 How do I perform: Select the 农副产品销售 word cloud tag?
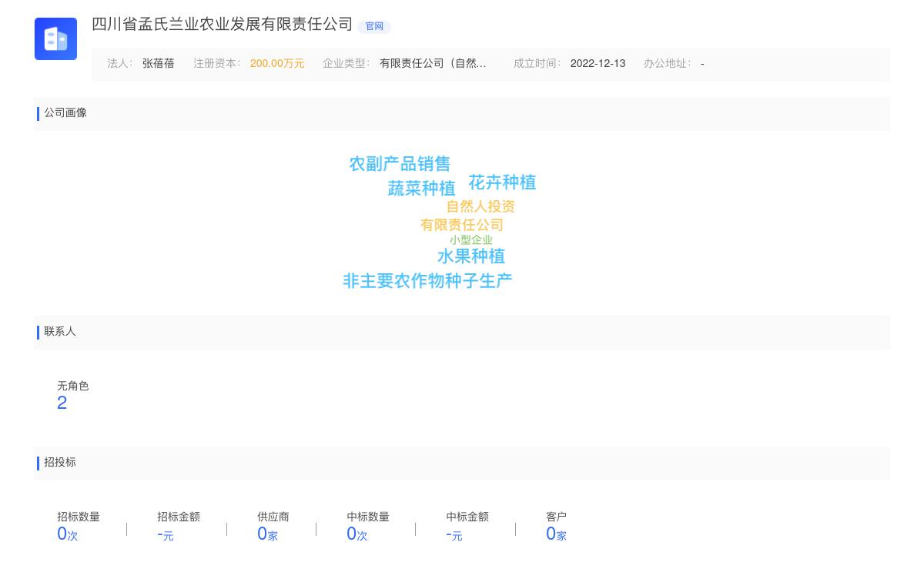(400, 164)
